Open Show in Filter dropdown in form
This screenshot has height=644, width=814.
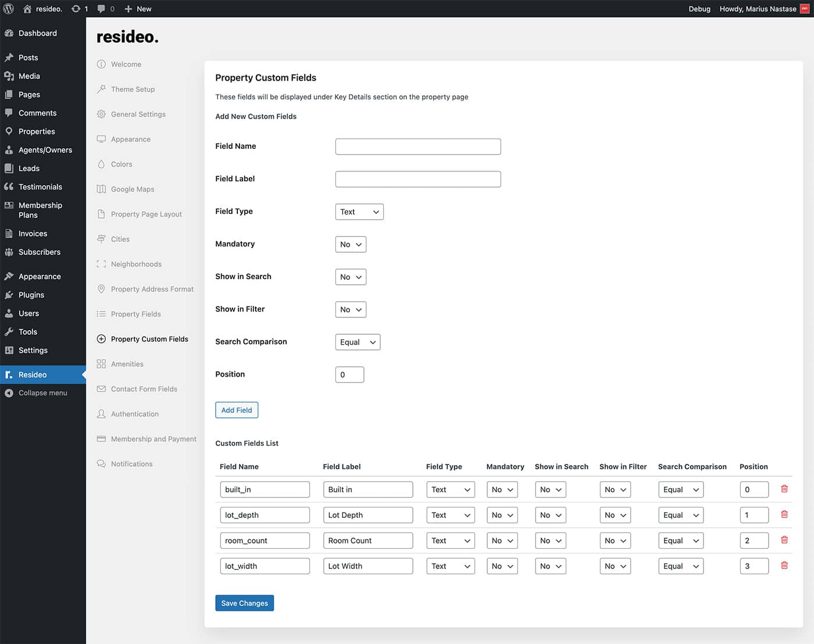pos(351,310)
